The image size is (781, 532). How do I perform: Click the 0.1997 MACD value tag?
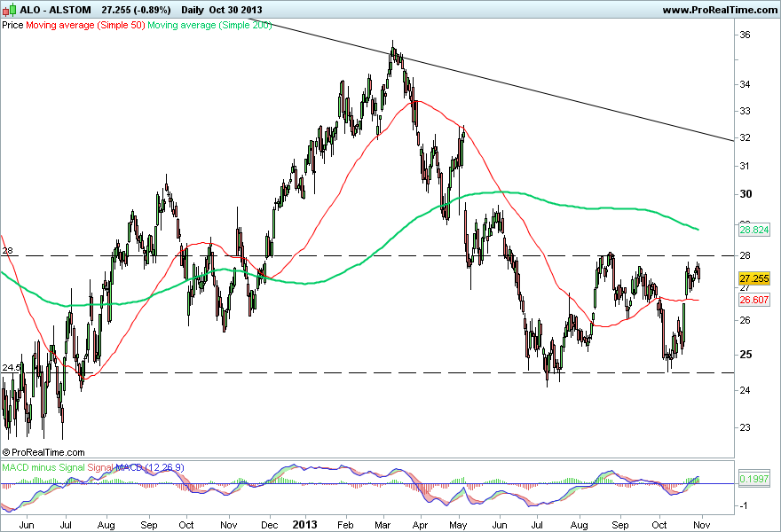pos(754,479)
